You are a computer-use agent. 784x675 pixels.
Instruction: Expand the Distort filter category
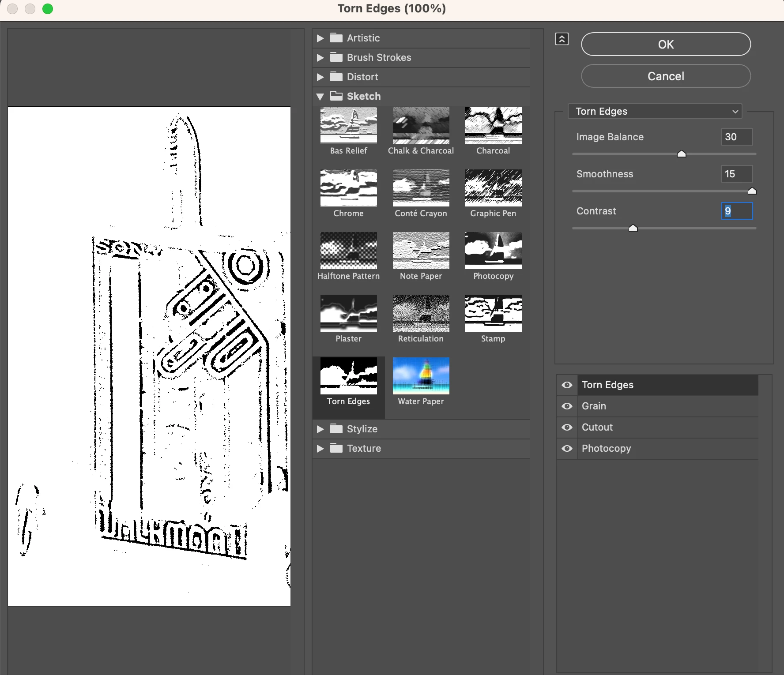(320, 77)
